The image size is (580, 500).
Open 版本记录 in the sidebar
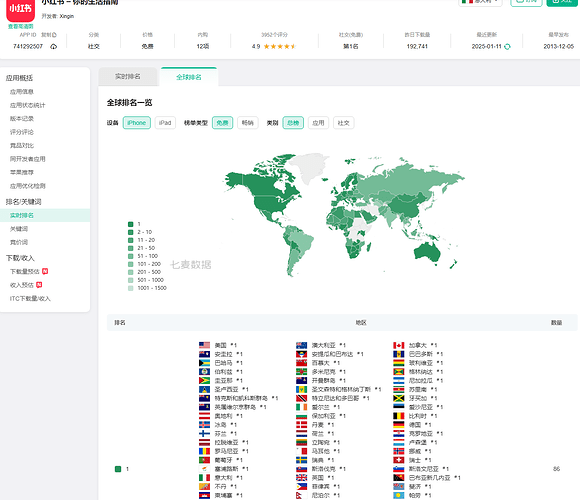(22, 119)
